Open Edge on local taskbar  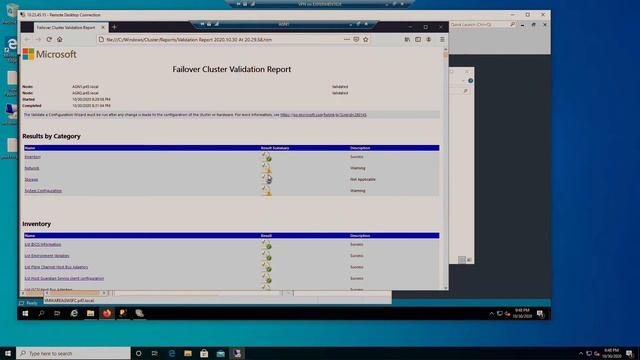coord(171,353)
